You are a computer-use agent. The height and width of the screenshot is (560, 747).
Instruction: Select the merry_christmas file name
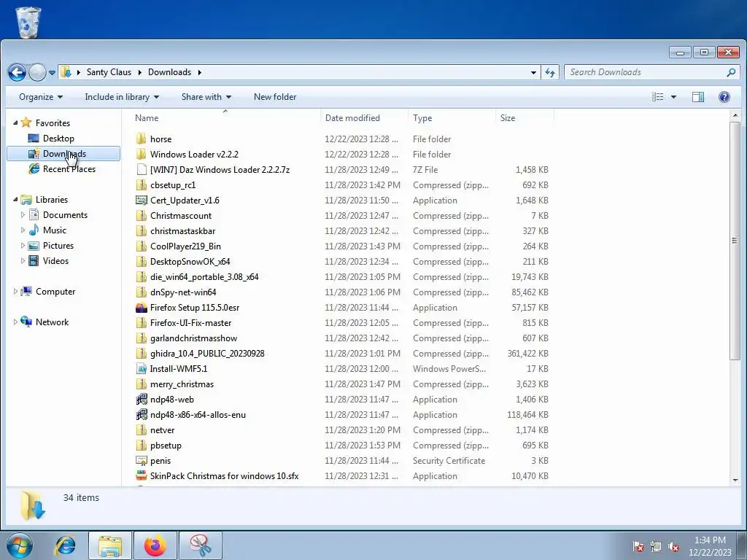click(182, 384)
